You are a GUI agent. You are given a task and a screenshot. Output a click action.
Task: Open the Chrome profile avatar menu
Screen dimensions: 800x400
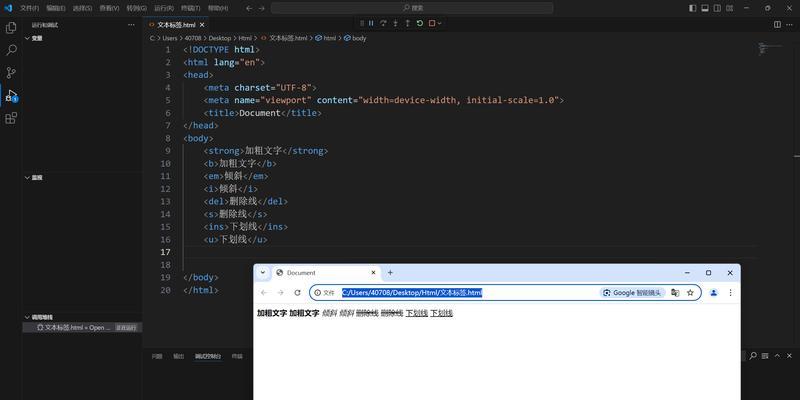[x=714, y=293]
